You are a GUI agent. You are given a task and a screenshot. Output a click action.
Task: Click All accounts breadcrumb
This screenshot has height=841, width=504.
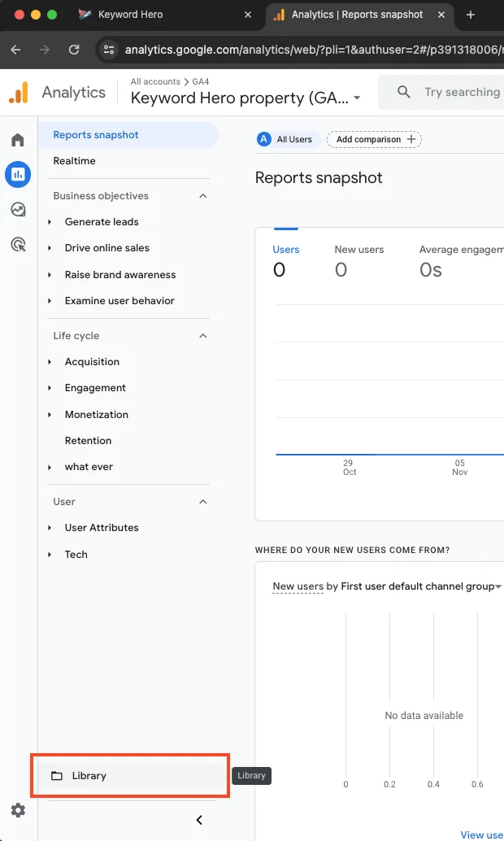pos(155,81)
